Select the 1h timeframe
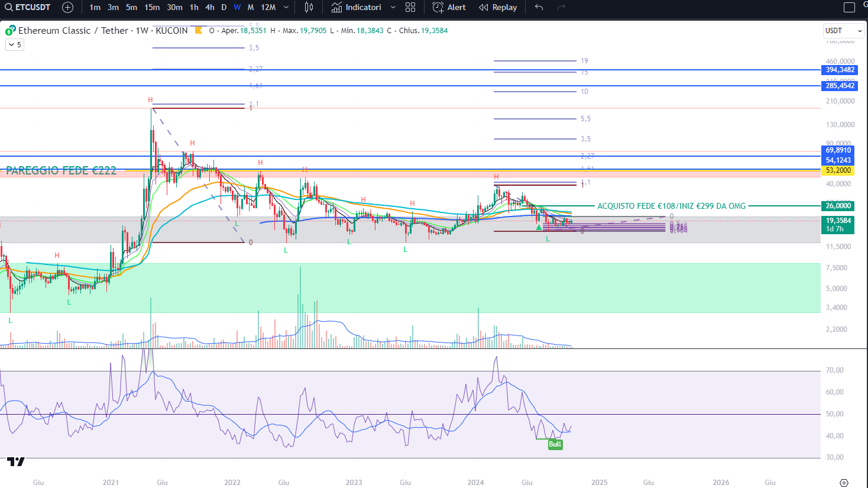Screen dimensions: 868x488 (194, 8)
